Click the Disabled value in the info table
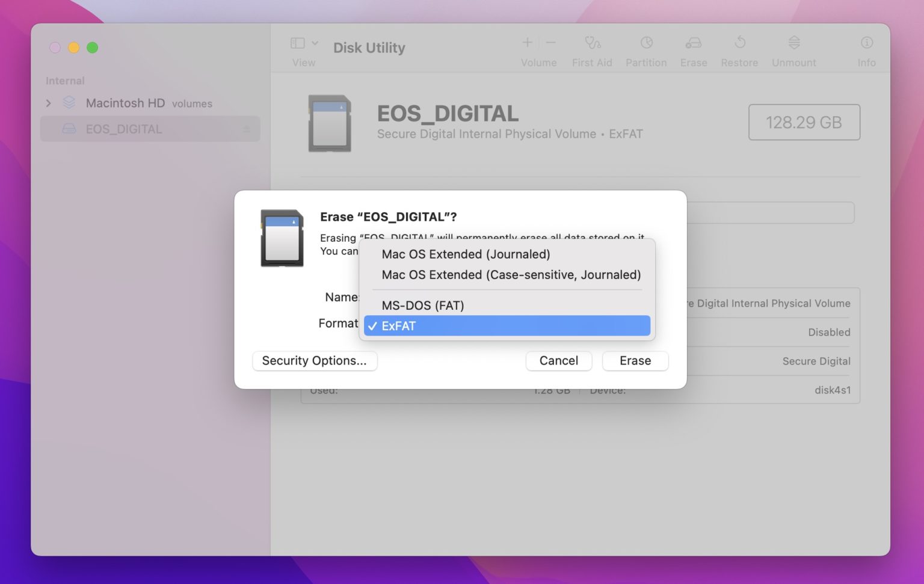924x584 pixels. pyautogui.click(x=829, y=332)
